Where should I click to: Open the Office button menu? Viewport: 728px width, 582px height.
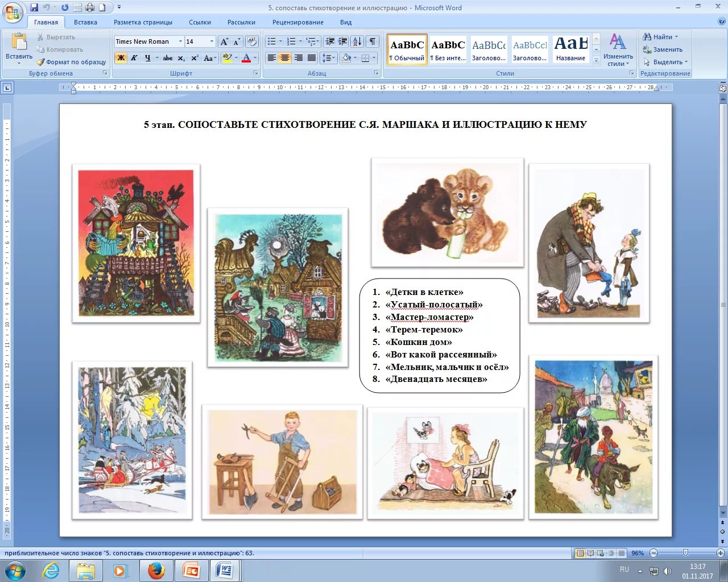tap(13, 11)
